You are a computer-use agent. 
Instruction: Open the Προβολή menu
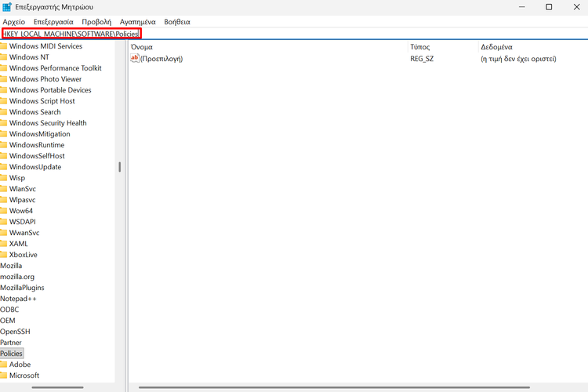pyautogui.click(x=96, y=22)
